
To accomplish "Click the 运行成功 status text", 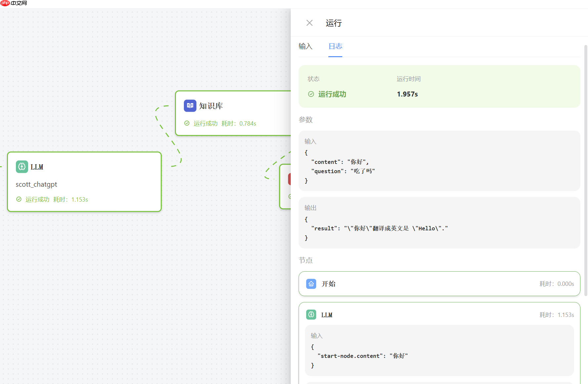I will pyautogui.click(x=332, y=94).
